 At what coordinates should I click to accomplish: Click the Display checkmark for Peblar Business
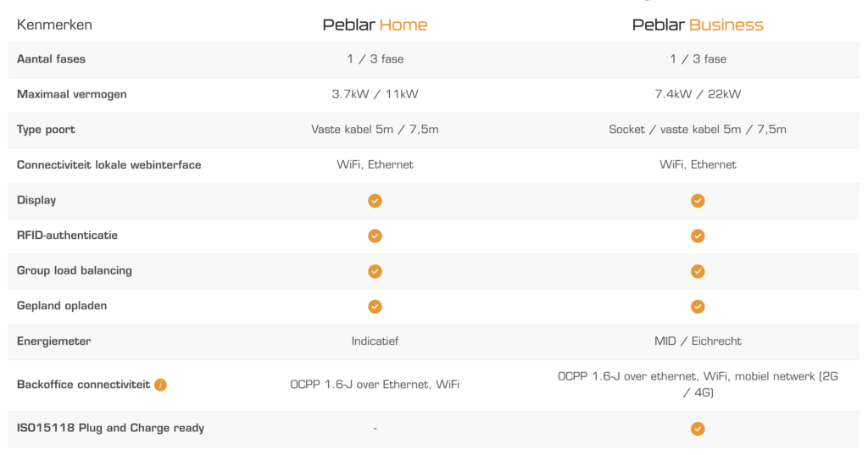point(698,201)
